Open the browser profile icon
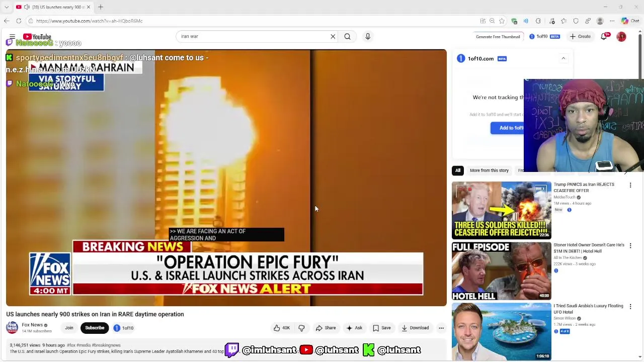 pyautogui.click(x=600, y=21)
